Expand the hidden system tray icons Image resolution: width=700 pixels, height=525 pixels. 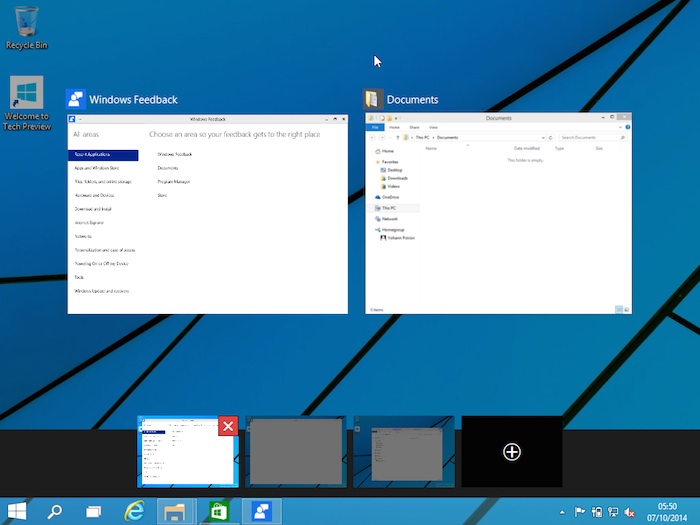(562, 511)
